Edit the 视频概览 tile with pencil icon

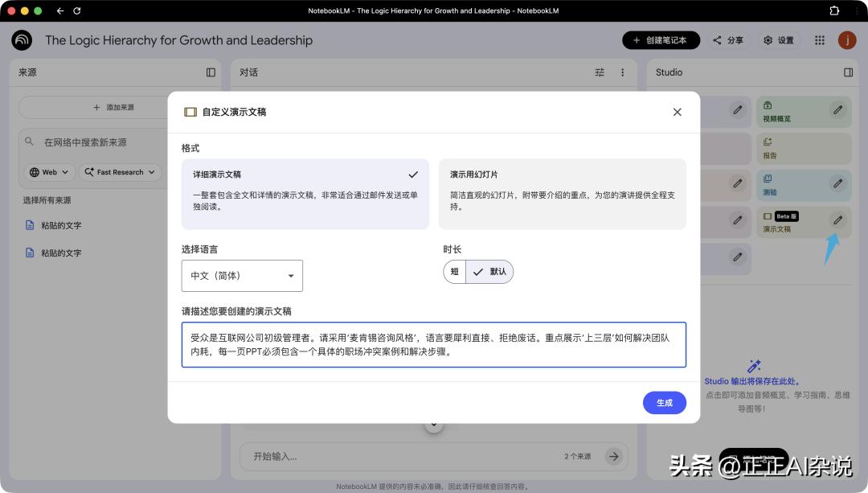point(838,110)
